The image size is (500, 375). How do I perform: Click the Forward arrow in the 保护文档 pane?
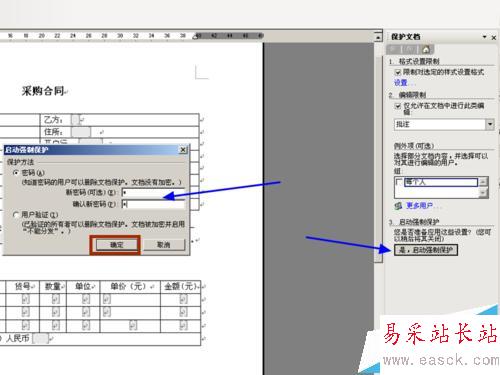click(x=410, y=49)
